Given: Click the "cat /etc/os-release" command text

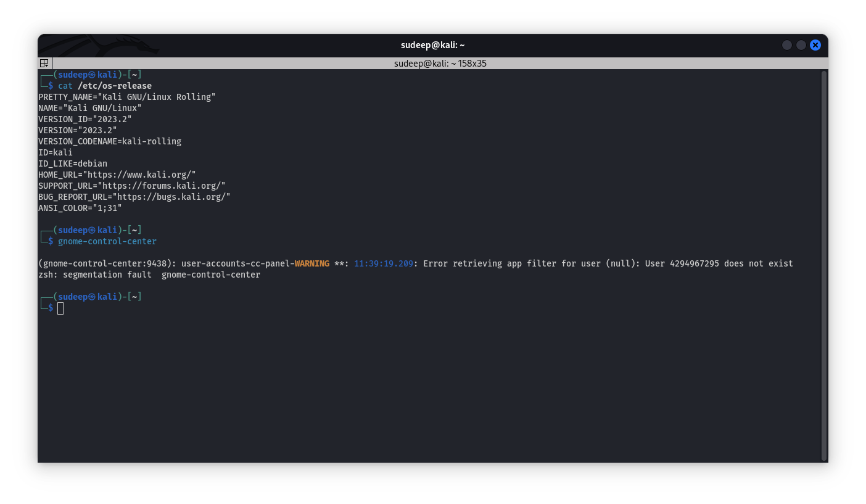Looking at the screenshot, I should 104,86.
